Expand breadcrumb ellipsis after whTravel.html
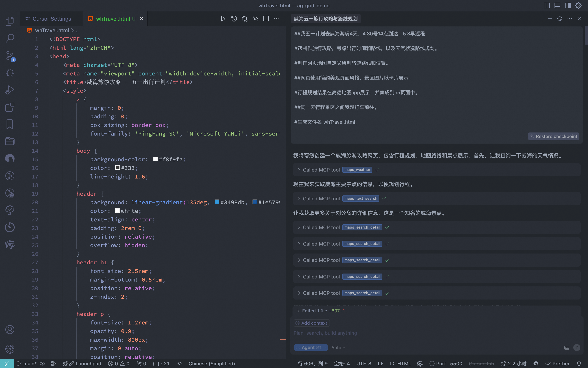Viewport: 588px width, 368px height. pyautogui.click(x=78, y=30)
